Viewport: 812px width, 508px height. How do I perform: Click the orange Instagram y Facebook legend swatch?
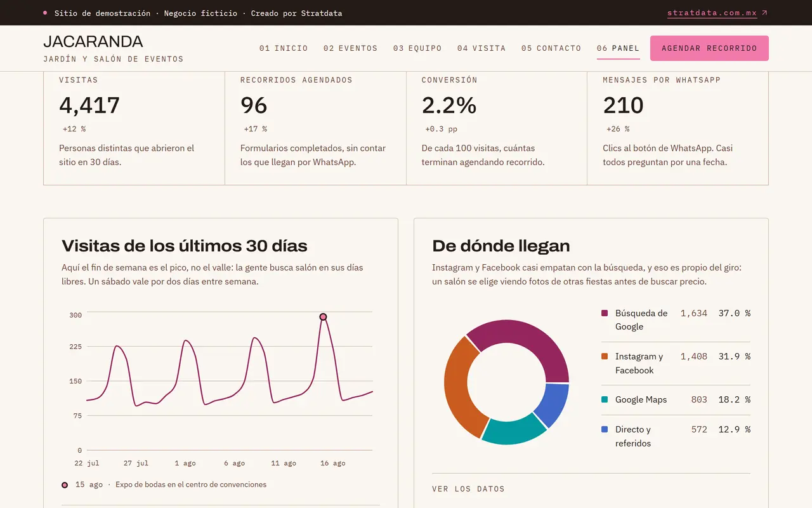605,356
